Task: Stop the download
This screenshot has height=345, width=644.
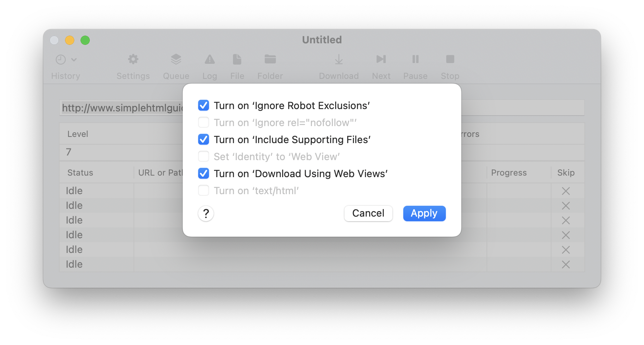Action: pos(449,66)
